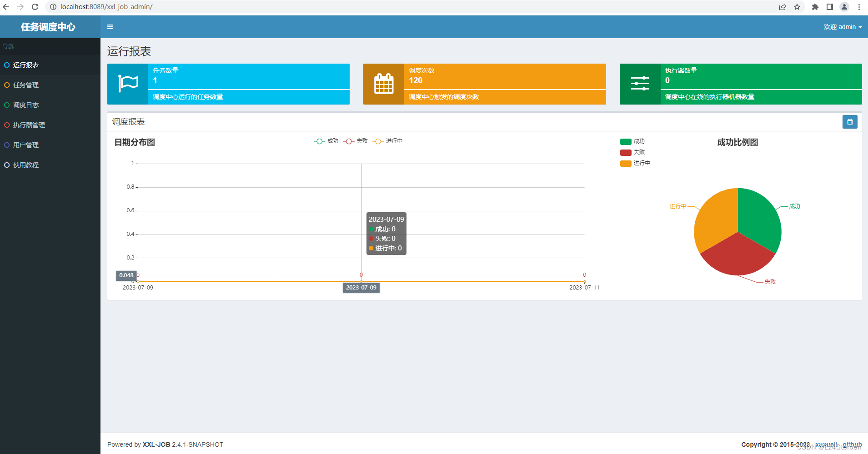Toggle 成功 in pie chart legend
The image size is (868, 454).
(x=632, y=141)
